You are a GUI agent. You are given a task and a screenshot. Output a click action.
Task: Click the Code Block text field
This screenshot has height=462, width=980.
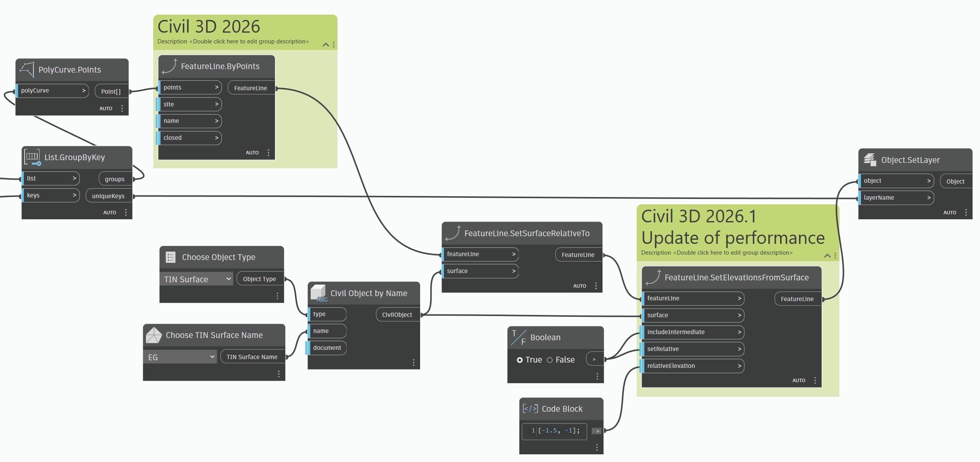558,431
